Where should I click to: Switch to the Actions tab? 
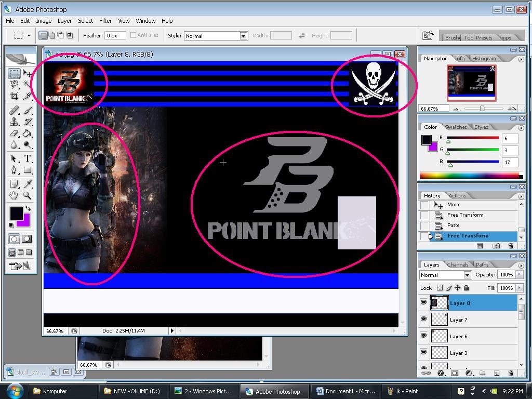tap(457, 195)
